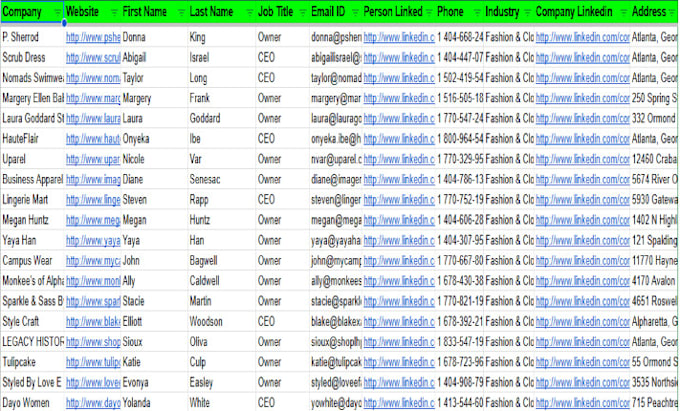Select first name Stacie cell

154,301
